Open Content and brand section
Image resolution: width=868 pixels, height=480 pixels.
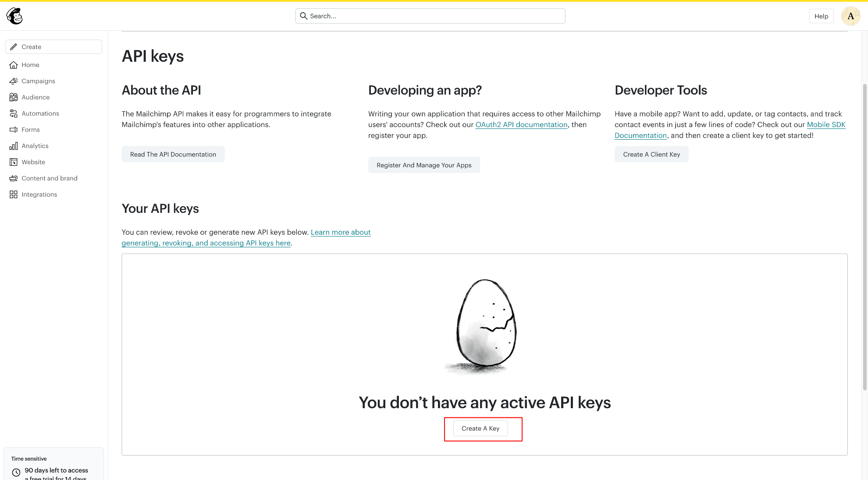pyautogui.click(x=50, y=178)
